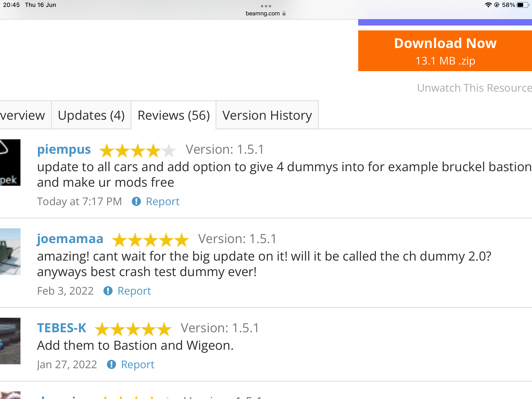The image size is (532, 399).
Task: Open TEBES-K's profile link
Action: 62,328
